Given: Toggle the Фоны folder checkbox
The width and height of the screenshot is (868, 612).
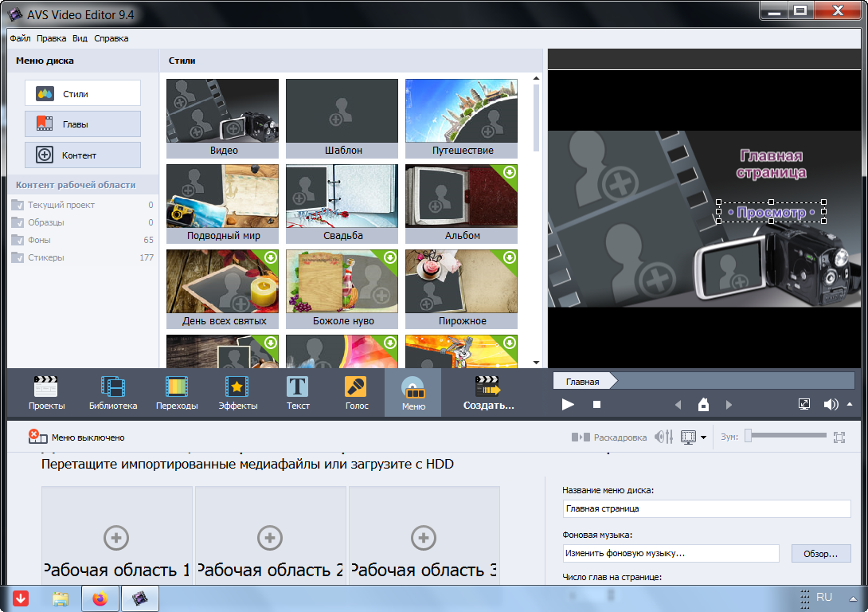Looking at the screenshot, I should [18, 241].
